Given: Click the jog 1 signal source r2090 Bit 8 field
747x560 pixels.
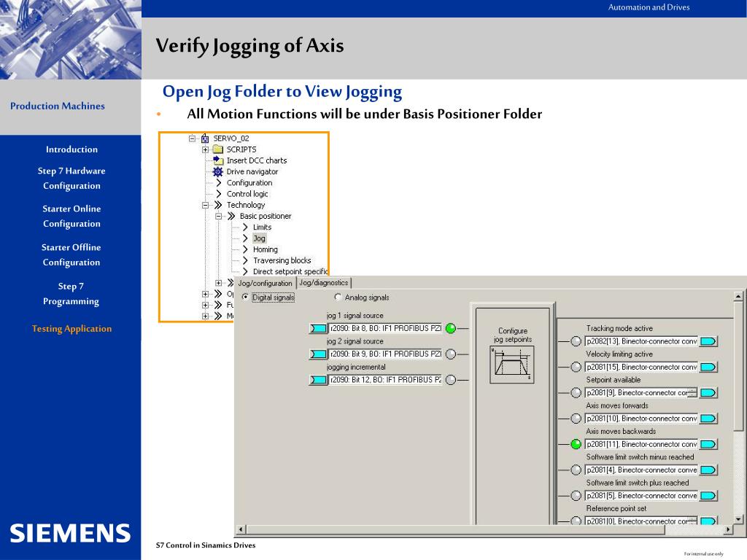Looking at the screenshot, I should (x=385, y=329).
